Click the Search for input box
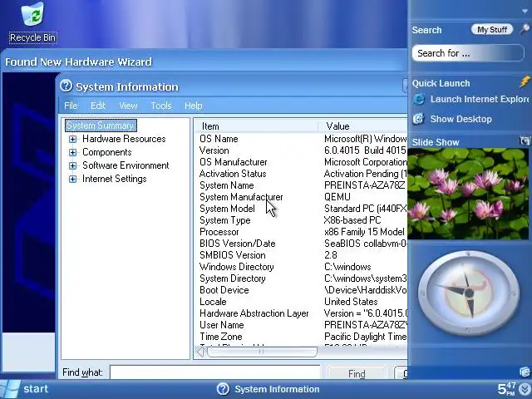The image size is (532, 399). (468, 53)
